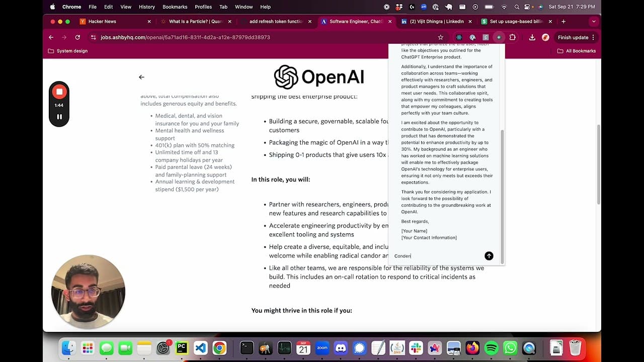Image resolution: width=644 pixels, height=362 pixels.
Task: Launch Firefox from the dock
Action: tap(472, 348)
